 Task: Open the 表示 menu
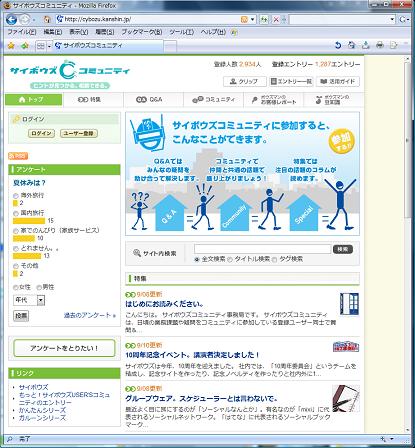[x=78, y=32]
